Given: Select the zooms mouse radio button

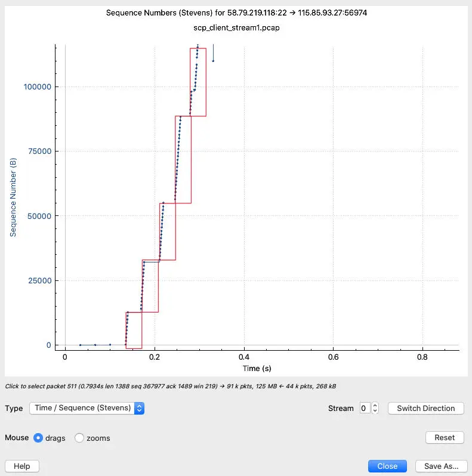Looking at the screenshot, I should [79, 438].
